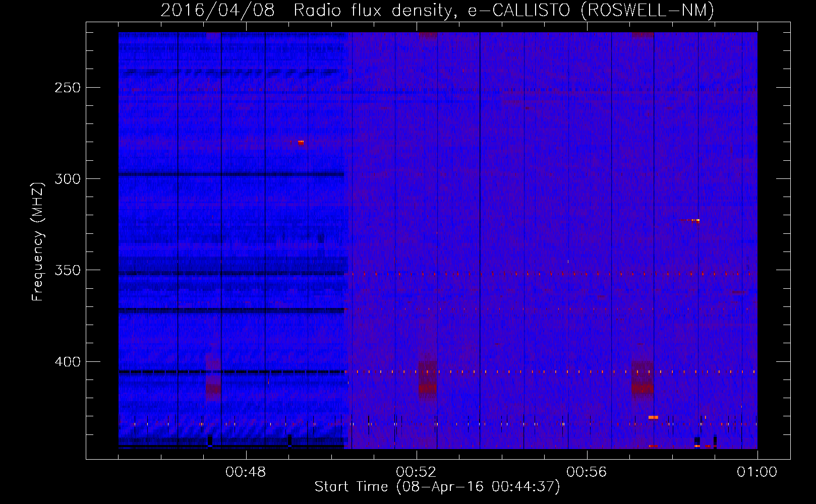
Task: Click the plot title 'Radio flux density, e-CALLISTO (ROSWELL-NM)'
Action: click(x=504, y=10)
